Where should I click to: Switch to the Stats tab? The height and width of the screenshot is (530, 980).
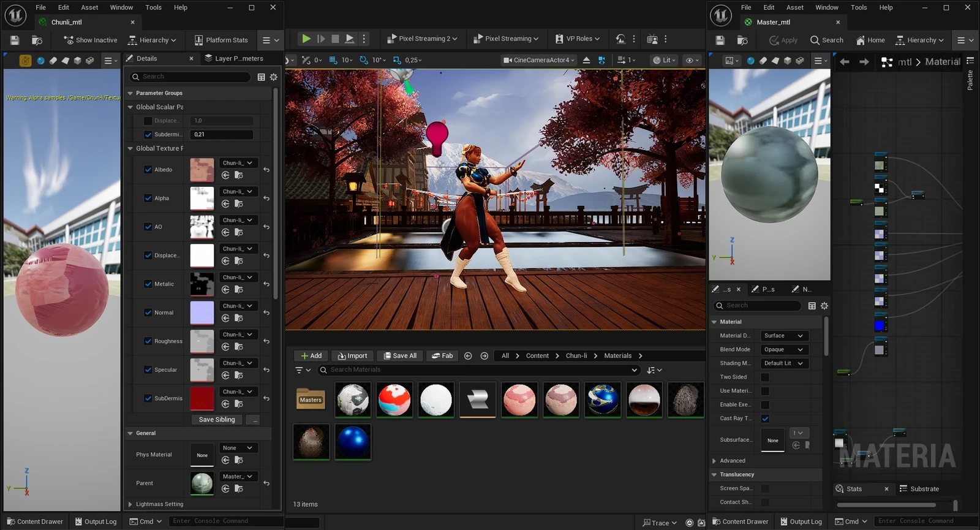coord(854,489)
